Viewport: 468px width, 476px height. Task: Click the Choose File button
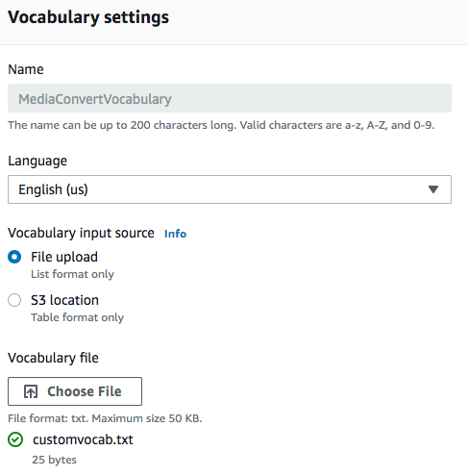(75, 391)
